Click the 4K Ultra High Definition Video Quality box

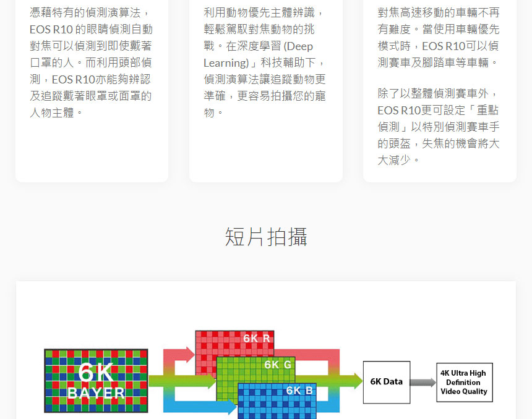pyautogui.click(x=464, y=383)
